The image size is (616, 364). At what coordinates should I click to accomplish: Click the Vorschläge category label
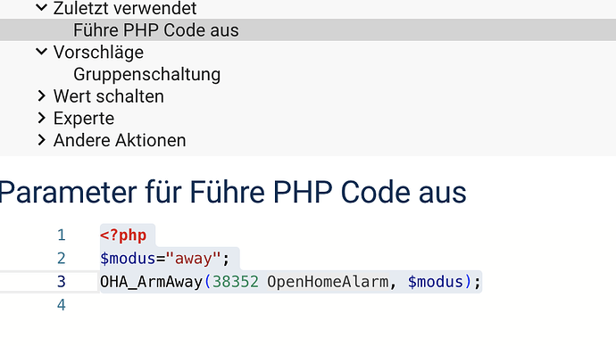click(x=98, y=53)
